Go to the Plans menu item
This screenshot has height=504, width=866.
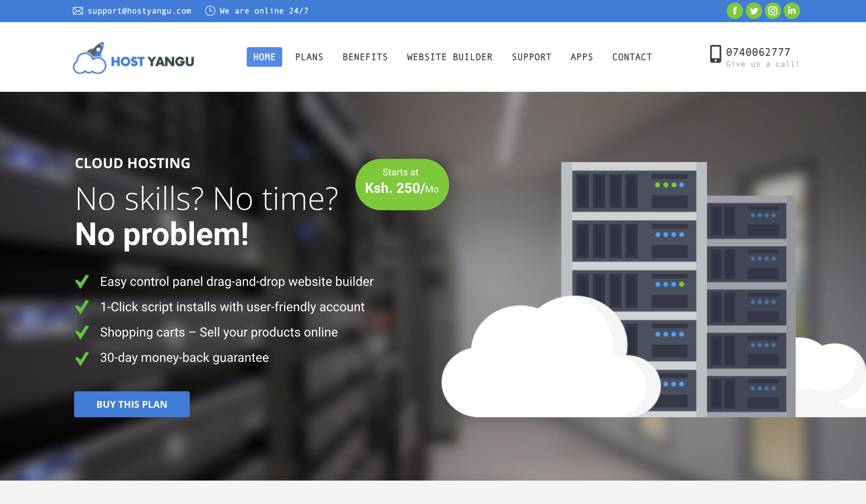pyautogui.click(x=309, y=57)
